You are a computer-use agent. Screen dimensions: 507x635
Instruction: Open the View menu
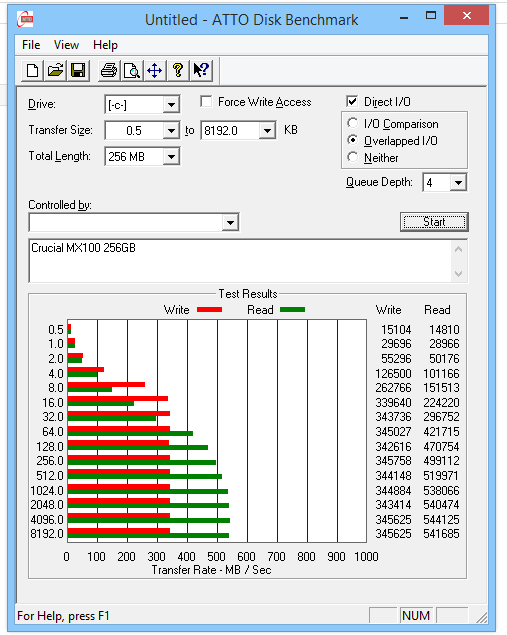click(x=66, y=45)
